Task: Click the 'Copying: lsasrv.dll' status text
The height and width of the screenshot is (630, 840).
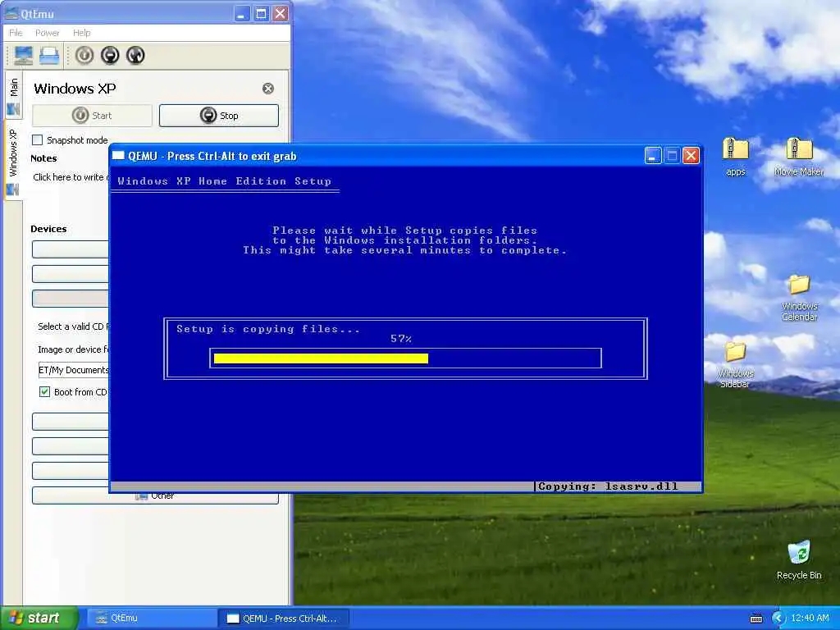Action: pyautogui.click(x=608, y=486)
